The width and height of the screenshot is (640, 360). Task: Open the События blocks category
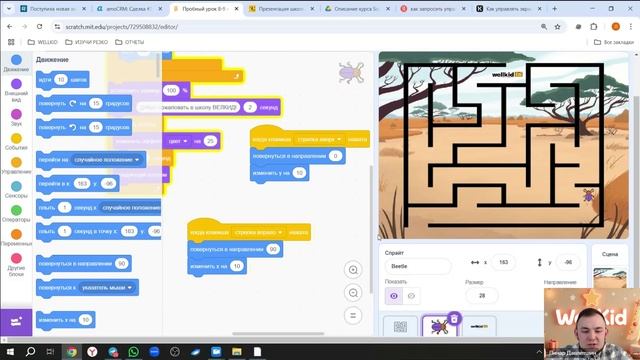(x=16, y=141)
